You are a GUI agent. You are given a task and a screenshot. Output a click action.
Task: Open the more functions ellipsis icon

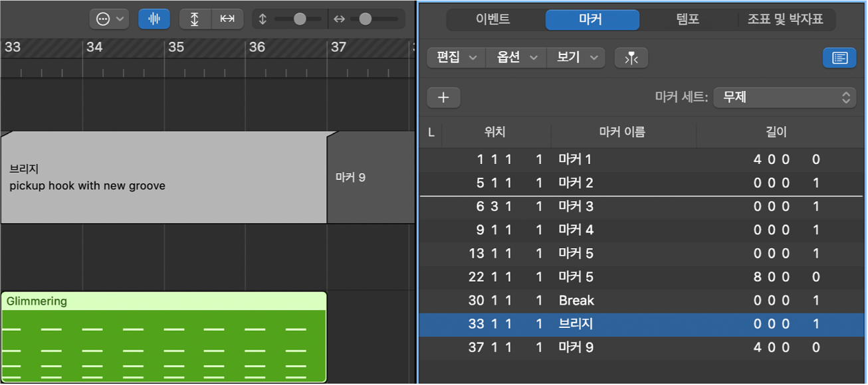click(104, 19)
